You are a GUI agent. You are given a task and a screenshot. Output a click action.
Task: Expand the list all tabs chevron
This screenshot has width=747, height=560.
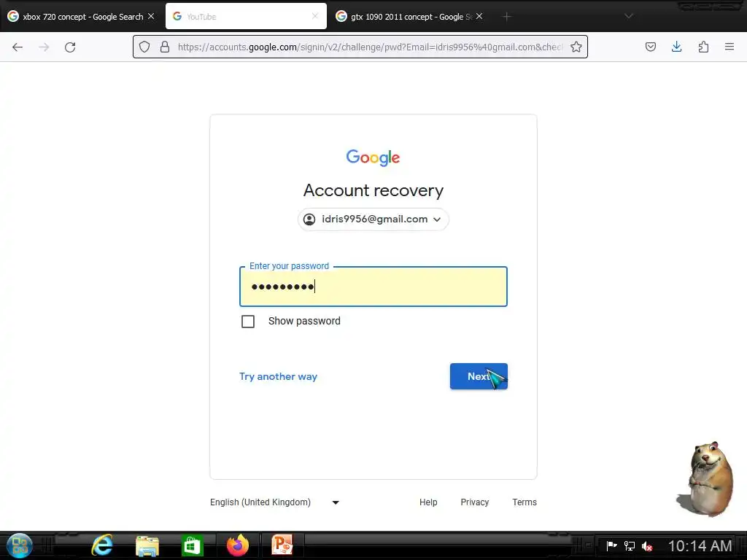tap(629, 16)
